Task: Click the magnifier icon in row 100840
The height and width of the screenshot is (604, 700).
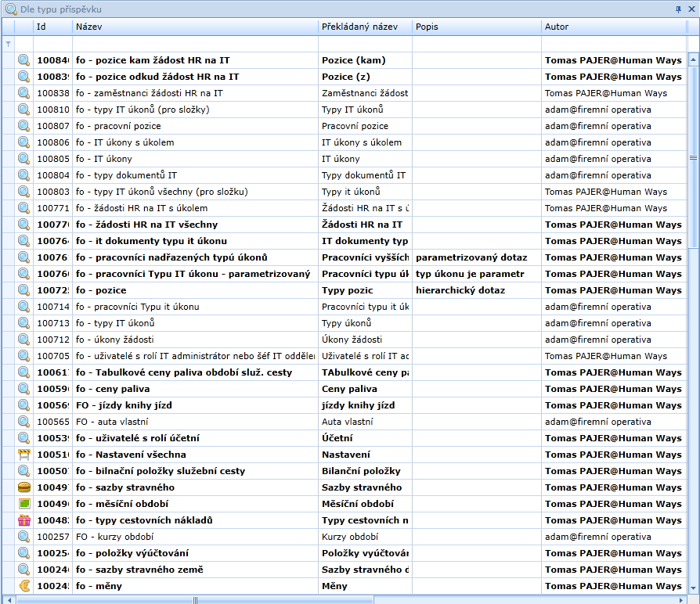Action: [23, 60]
